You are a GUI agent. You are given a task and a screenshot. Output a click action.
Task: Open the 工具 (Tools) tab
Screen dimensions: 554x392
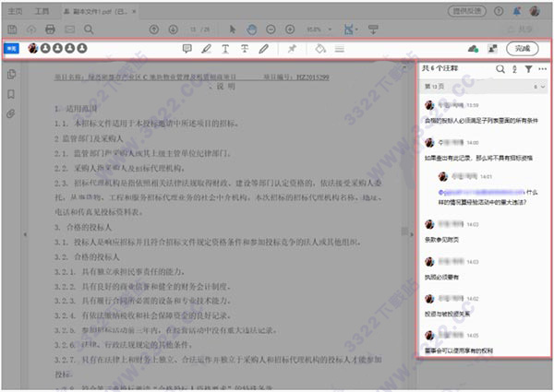click(42, 12)
